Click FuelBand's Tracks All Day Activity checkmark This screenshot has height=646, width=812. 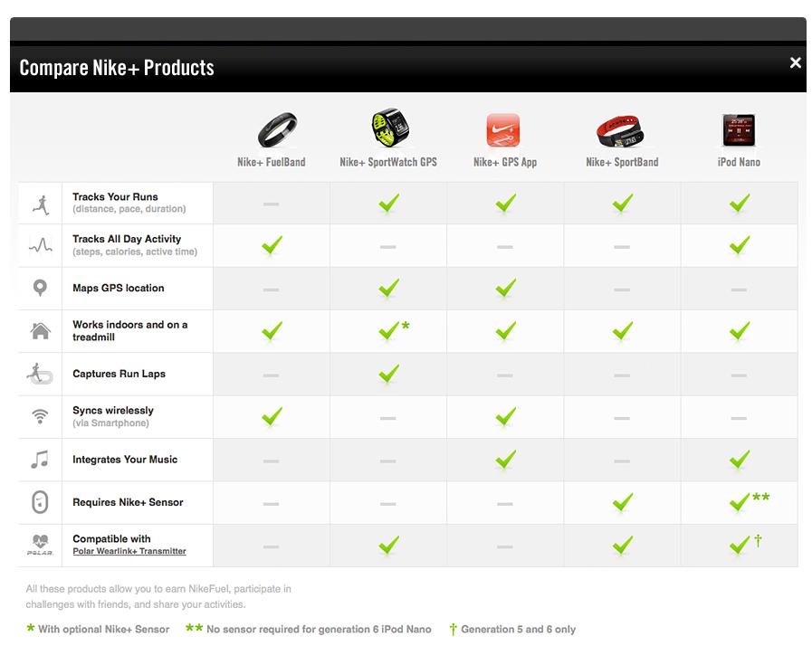[x=272, y=245]
